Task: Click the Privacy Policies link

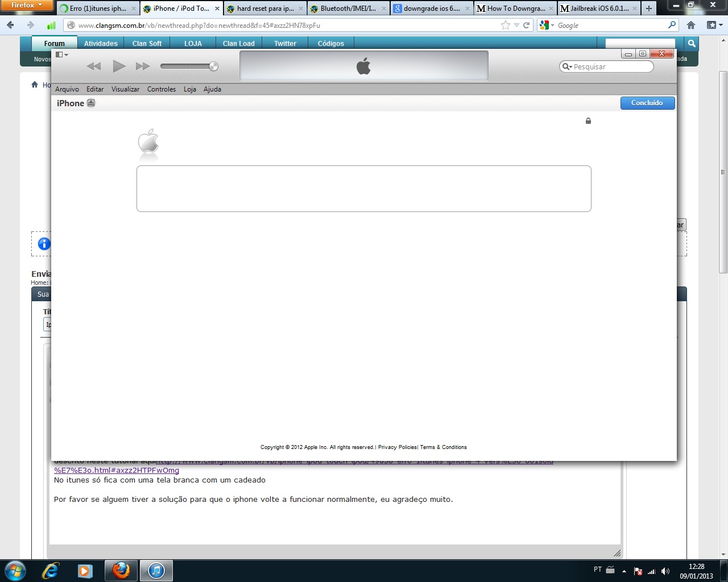Action: (397, 447)
